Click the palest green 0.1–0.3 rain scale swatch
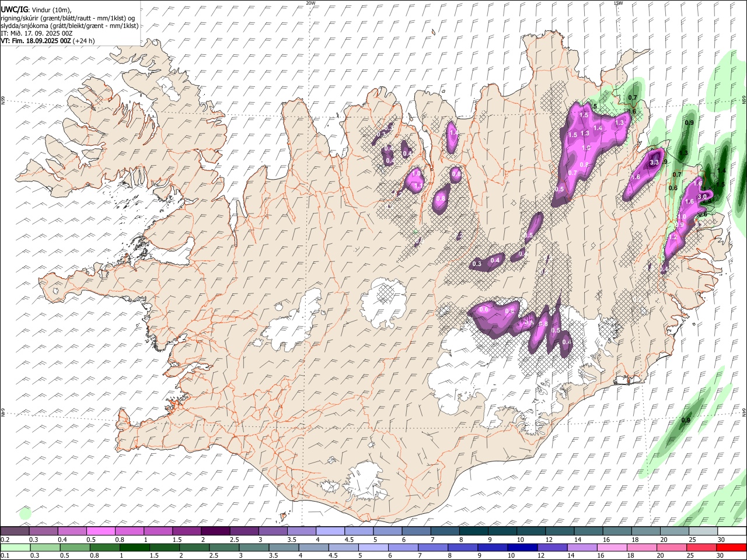This screenshot has width=747, height=560. coord(16,548)
